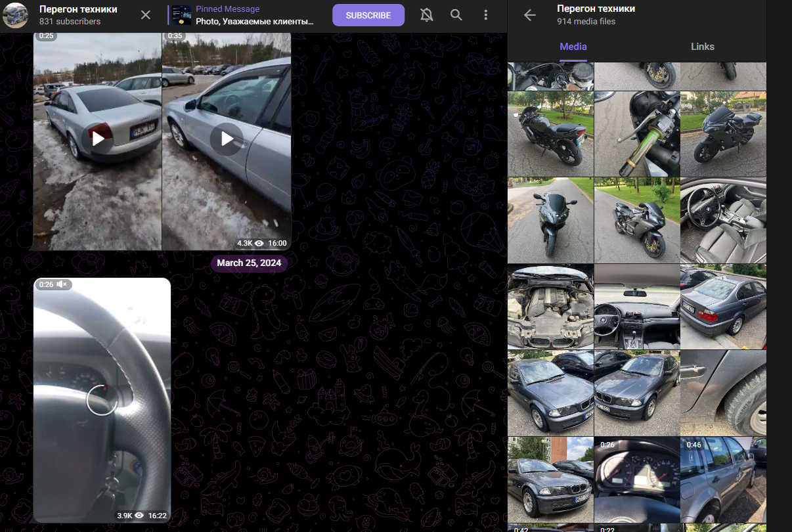Click the March 25, 2024 date badge
The width and height of the screenshot is (792, 532).
pos(249,263)
